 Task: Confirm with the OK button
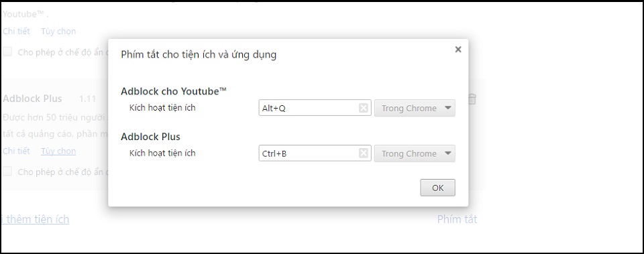437,188
